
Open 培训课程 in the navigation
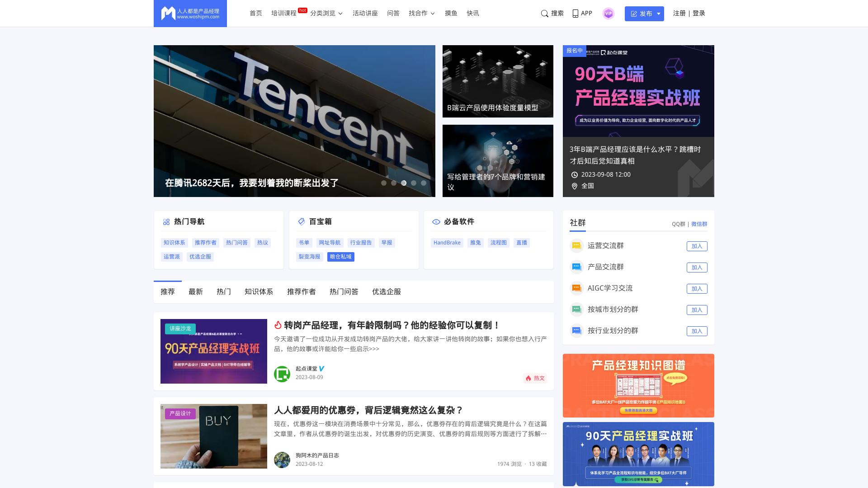284,14
